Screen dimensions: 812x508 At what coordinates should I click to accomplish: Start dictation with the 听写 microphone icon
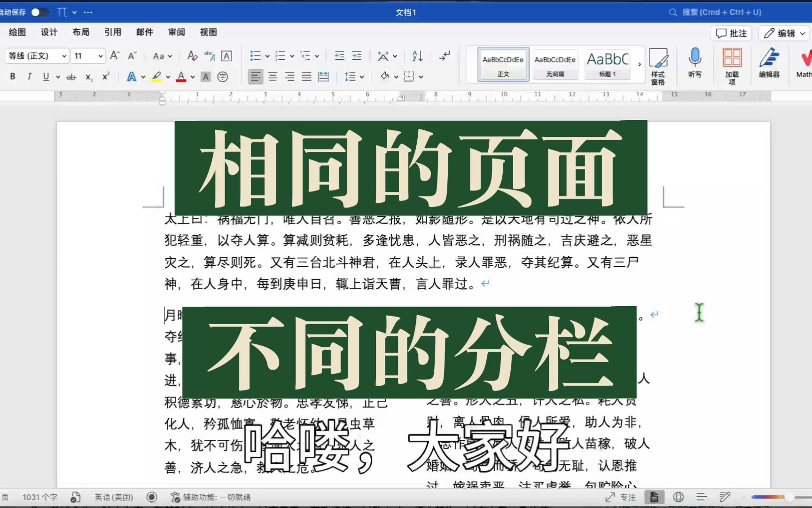tap(694, 63)
